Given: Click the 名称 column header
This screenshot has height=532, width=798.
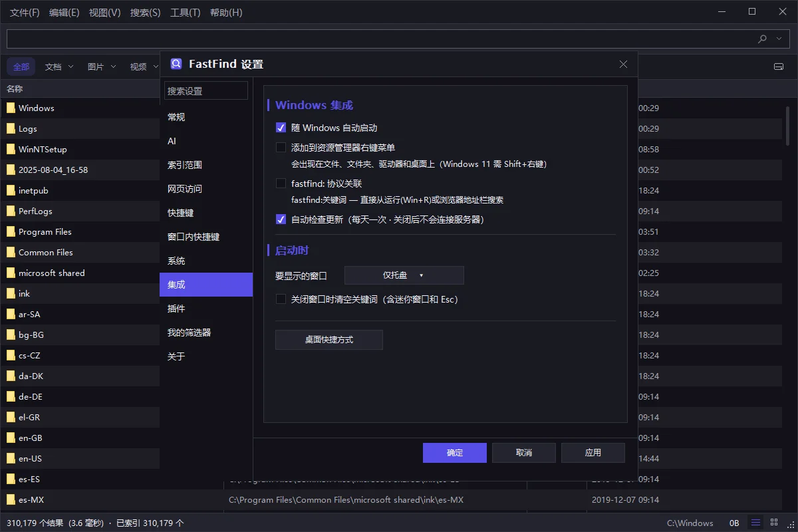Looking at the screenshot, I should click(x=15, y=88).
